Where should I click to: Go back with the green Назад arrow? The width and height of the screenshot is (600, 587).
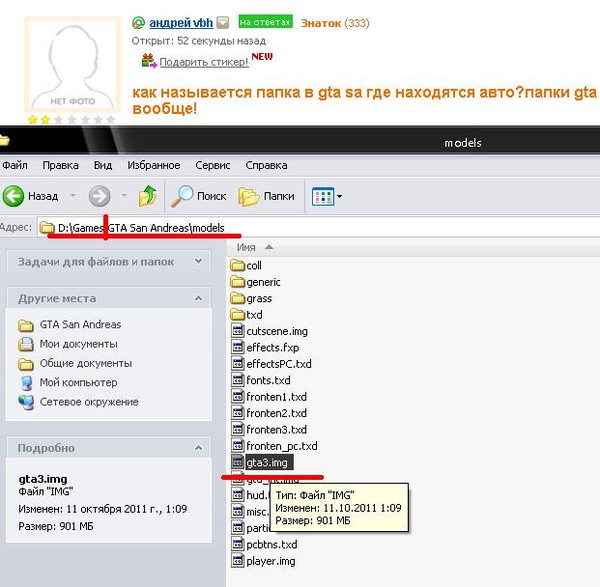[13, 196]
